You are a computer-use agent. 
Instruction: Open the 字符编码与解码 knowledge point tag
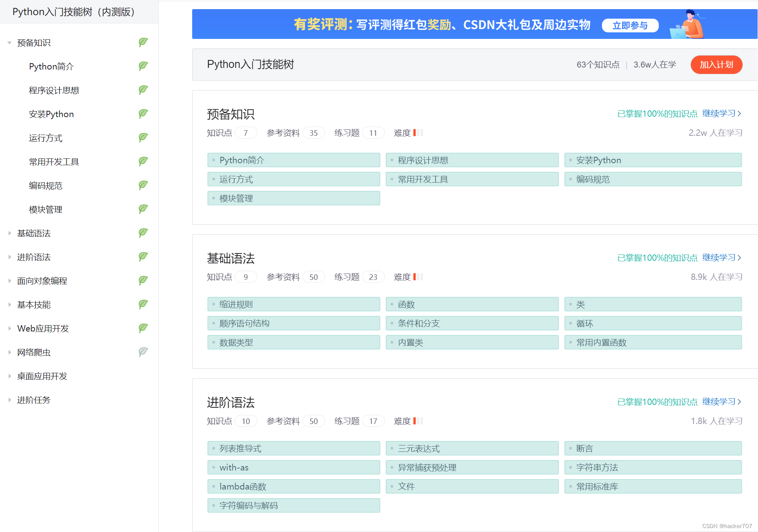click(293, 505)
